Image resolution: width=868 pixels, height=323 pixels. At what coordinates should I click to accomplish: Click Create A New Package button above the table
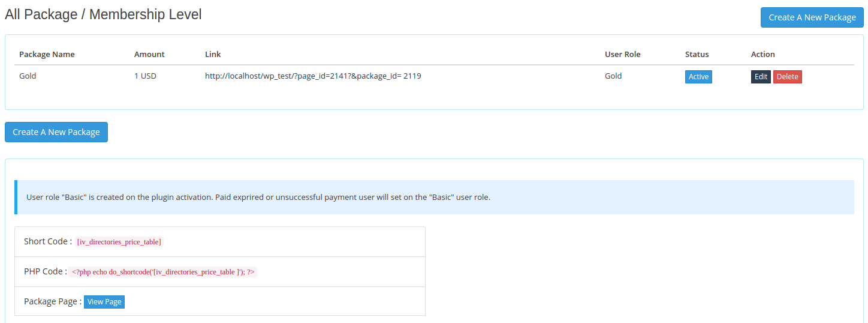tap(812, 17)
